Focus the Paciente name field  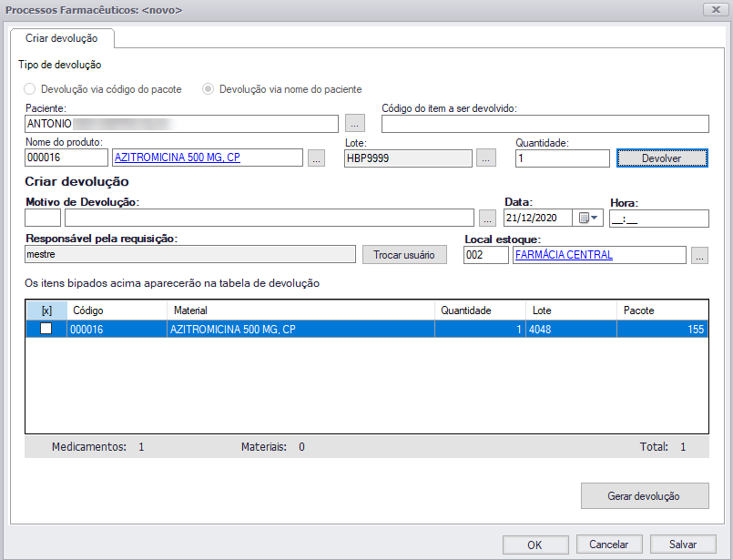181,124
